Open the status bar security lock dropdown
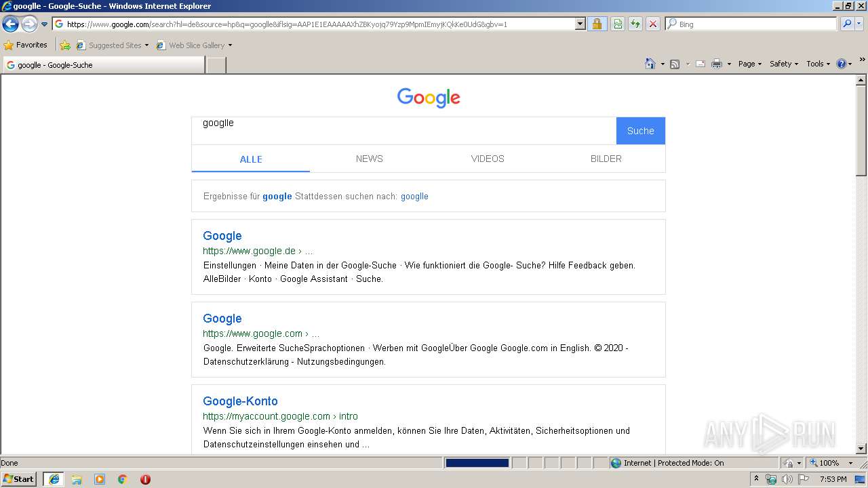This screenshot has height=488, width=868. click(x=792, y=463)
